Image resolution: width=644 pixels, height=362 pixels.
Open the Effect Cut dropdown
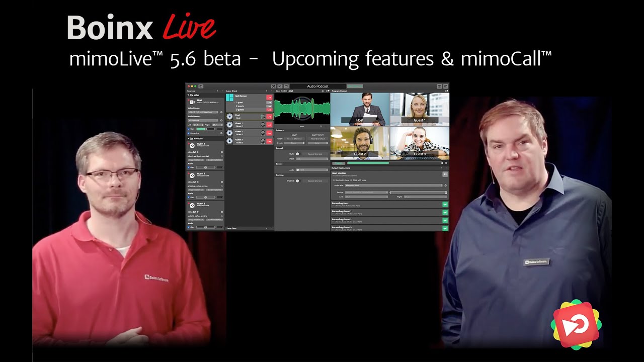312,159
